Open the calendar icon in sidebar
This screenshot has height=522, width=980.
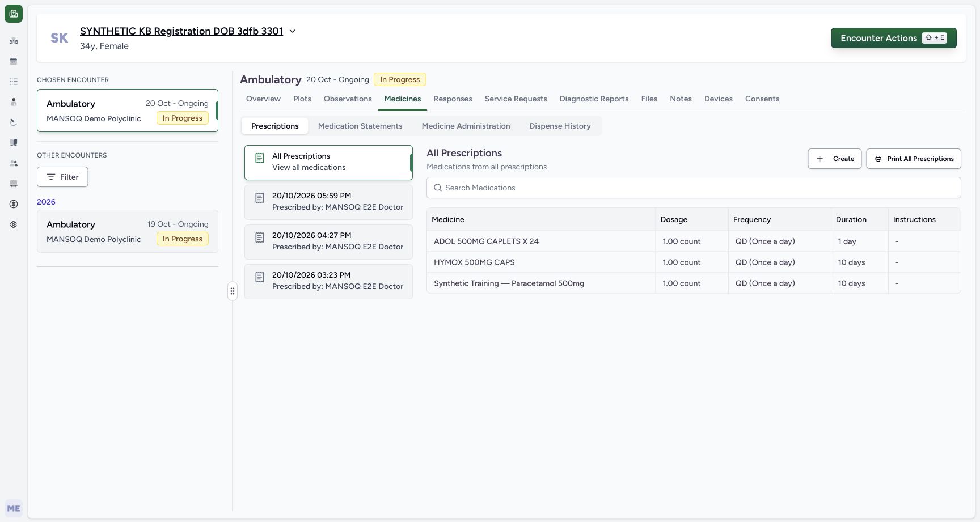click(14, 61)
